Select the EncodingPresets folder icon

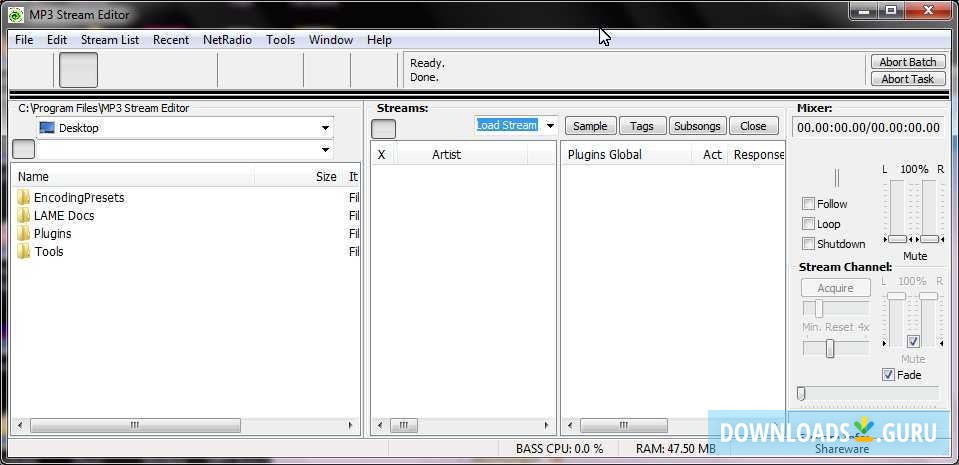23,198
